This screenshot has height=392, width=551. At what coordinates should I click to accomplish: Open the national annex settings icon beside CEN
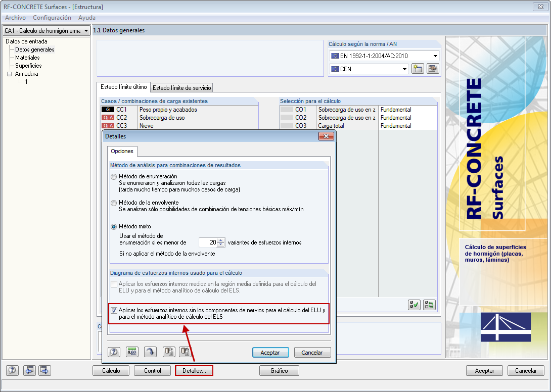433,69
